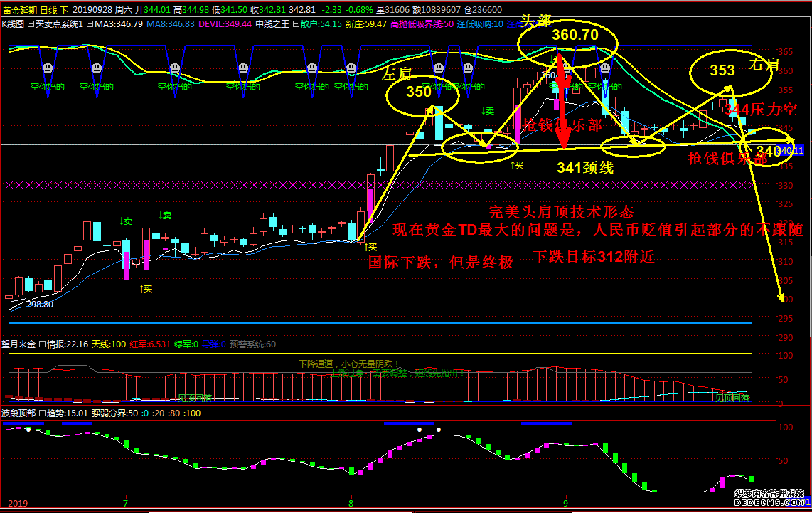812x513 pixels.
Task: Click the 新庄:59.47 value
Action: [366, 24]
